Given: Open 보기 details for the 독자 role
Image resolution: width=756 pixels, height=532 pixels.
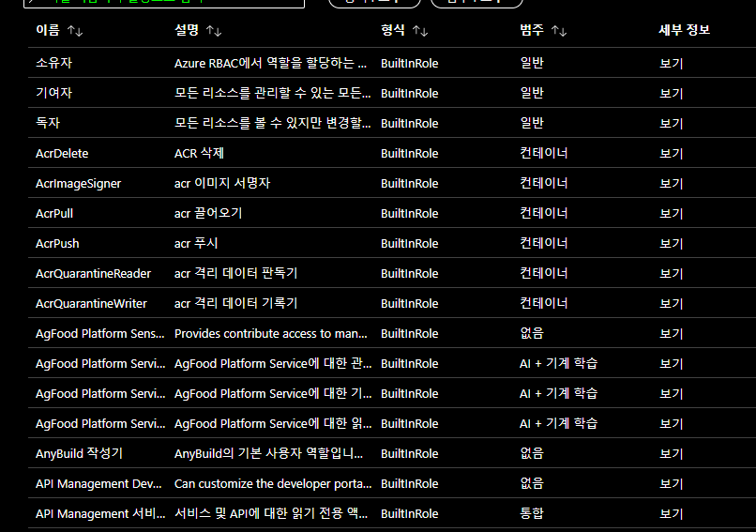Looking at the screenshot, I should point(672,123).
